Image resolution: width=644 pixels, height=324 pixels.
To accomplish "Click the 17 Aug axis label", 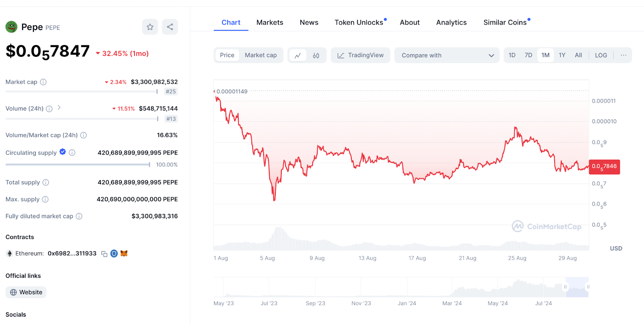I will tap(417, 258).
